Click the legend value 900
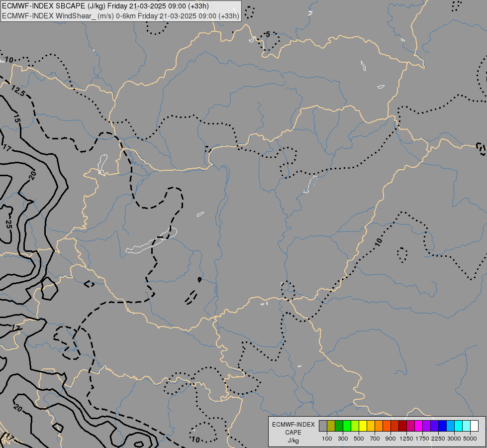The height and width of the screenshot is (448, 487). tap(390, 439)
